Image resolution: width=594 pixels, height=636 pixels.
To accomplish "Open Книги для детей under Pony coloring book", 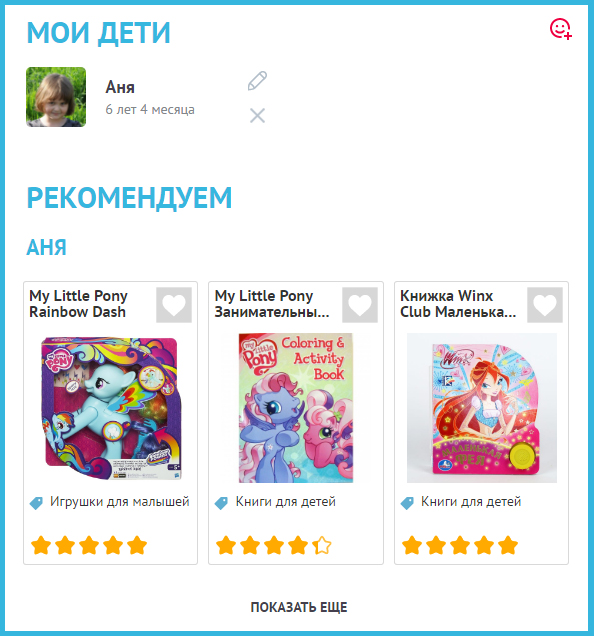I will [286, 502].
